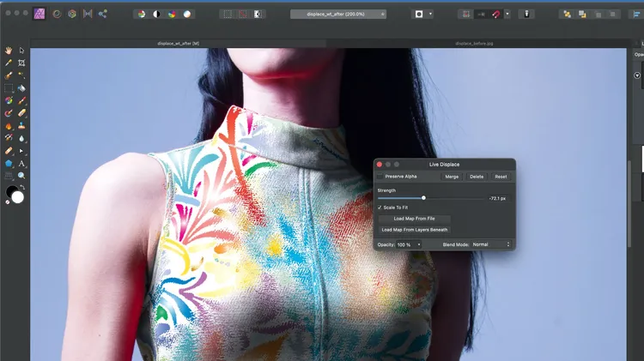Select the Flood Select magic wand tool

(x=21, y=75)
